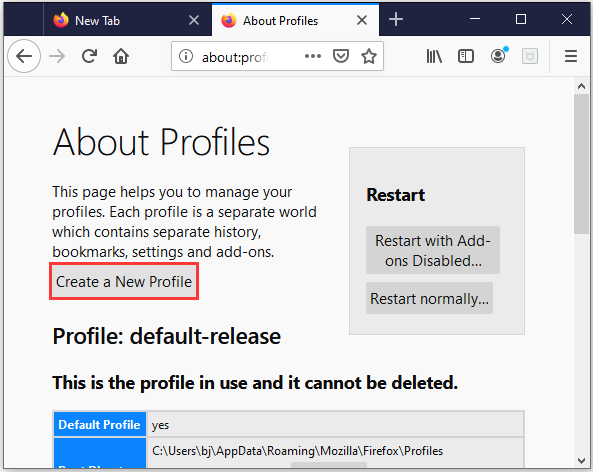This screenshot has width=593, height=472.
Task: Click the 'yes' default profile value
Action: 160,425
